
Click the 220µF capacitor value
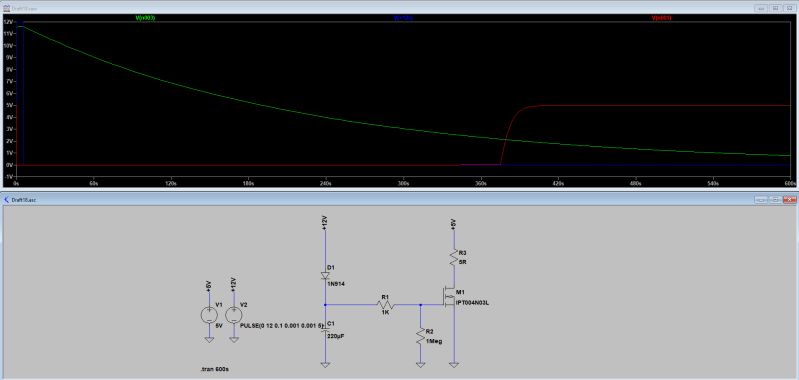pyautogui.click(x=336, y=336)
